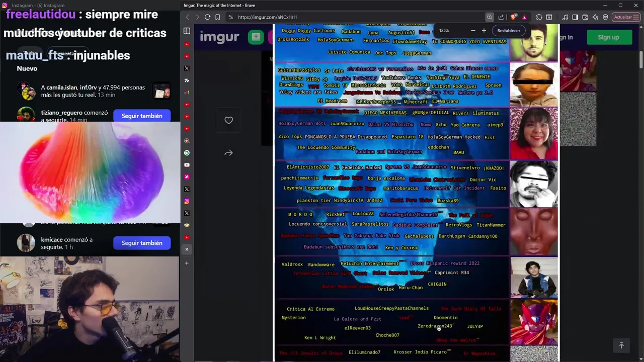Open tiziano_reguero username in Instagram
The height and width of the screenshot is (362, 644).
click(x=61, y=113)
